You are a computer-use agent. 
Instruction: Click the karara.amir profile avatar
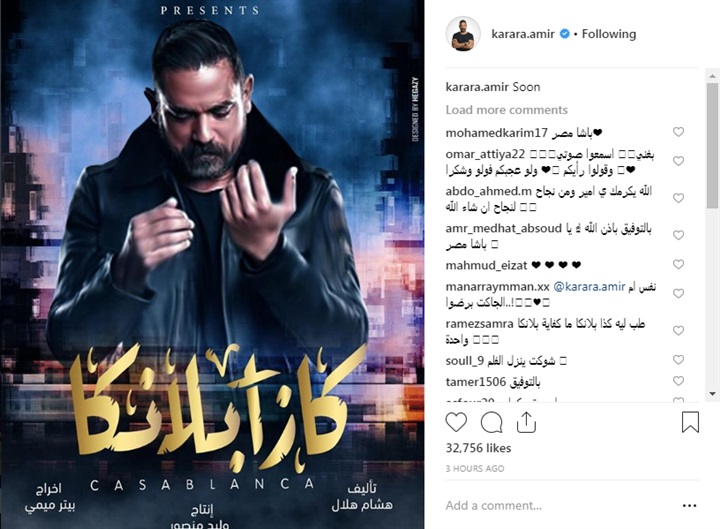(462, 34)
